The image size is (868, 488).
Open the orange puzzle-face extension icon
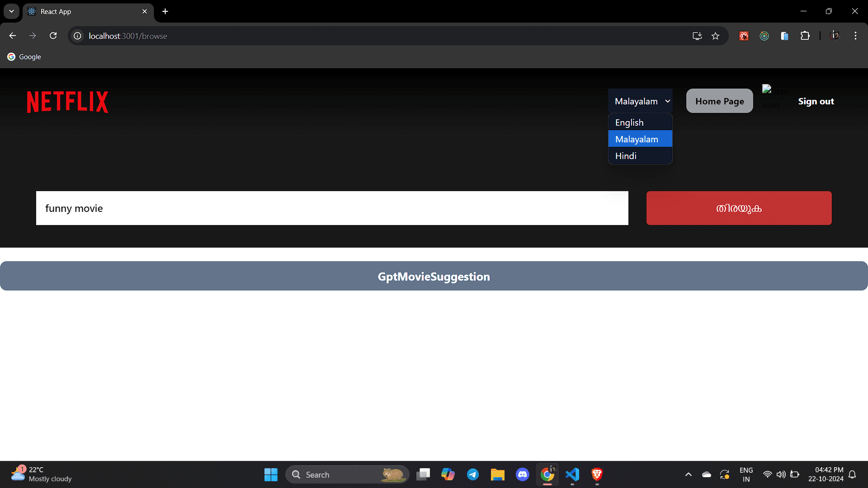point(744,36)
